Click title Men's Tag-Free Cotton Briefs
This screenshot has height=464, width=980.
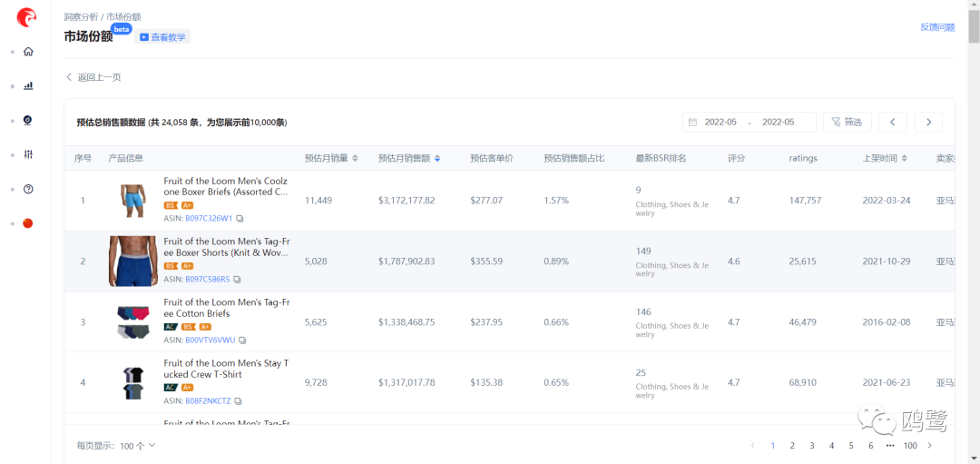(226, 308)
